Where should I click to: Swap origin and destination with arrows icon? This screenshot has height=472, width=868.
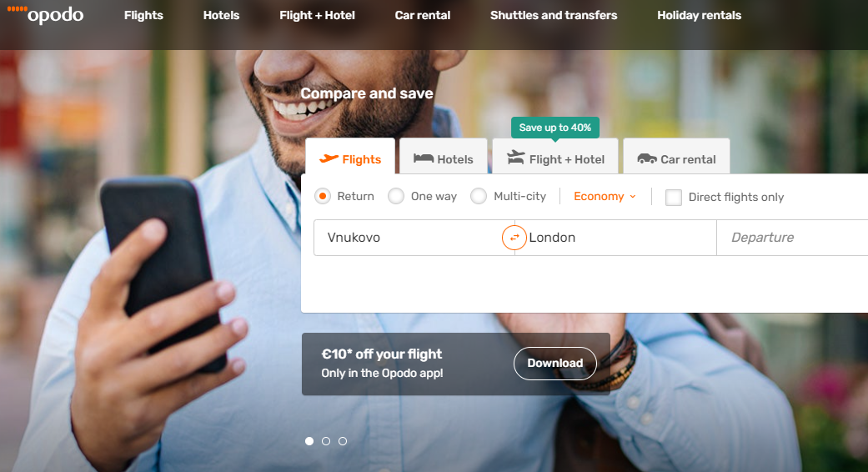point(514,238)
